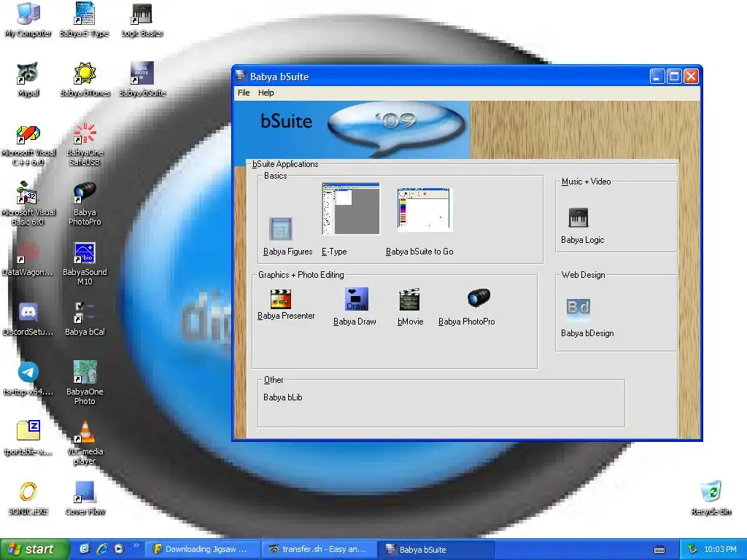The height and width of the screenshot is (560, 747).
Task: Click the Babya Figures label
Action: tap(287, 252)
